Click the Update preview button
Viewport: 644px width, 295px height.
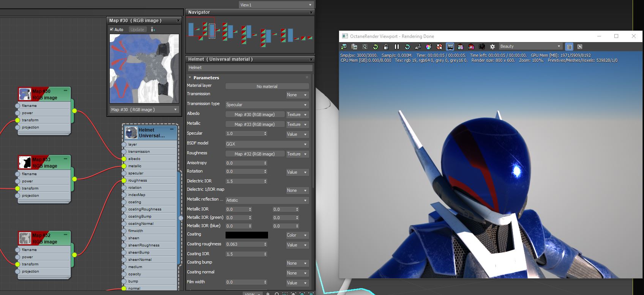tap(137, 30)
